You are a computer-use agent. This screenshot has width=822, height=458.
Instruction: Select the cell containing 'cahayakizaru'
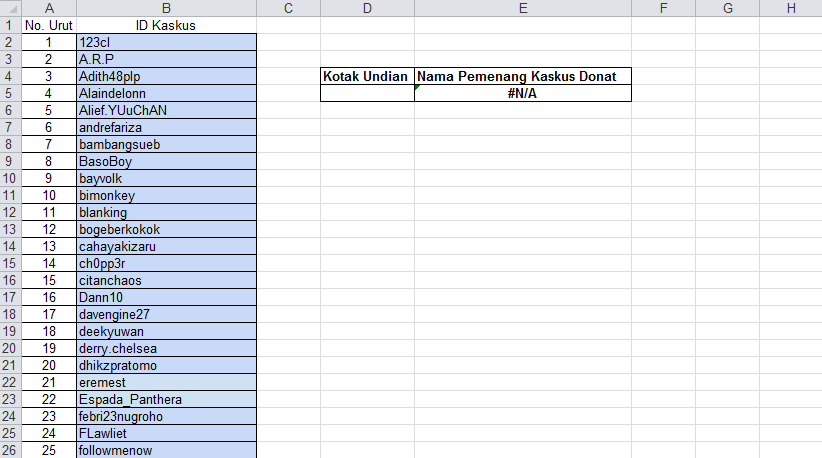tap(166, 246)
